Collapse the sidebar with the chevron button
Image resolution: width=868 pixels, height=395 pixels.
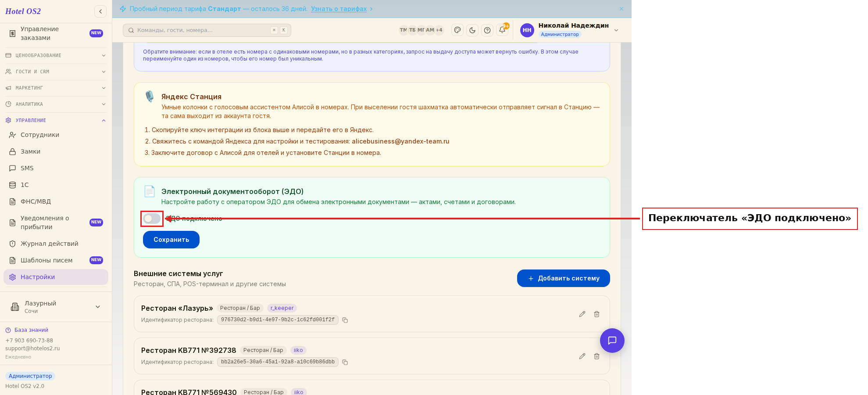click(100, 11)
